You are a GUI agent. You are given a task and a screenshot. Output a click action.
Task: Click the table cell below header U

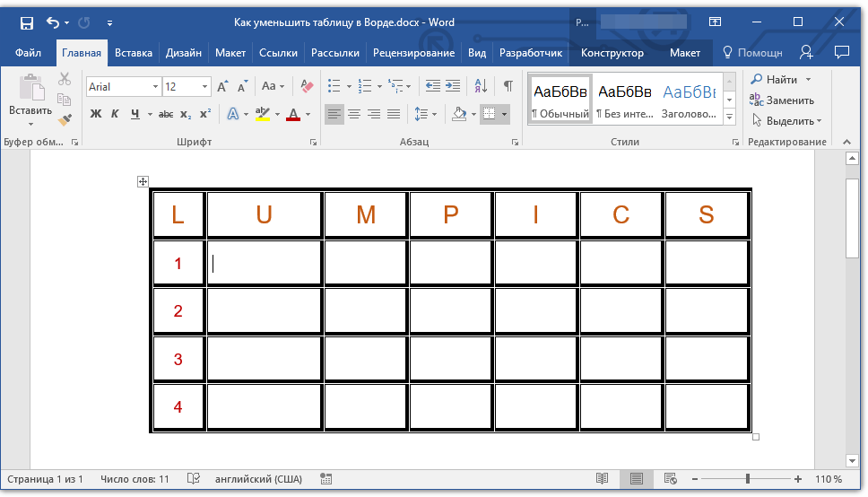click(x=264, y=264)
